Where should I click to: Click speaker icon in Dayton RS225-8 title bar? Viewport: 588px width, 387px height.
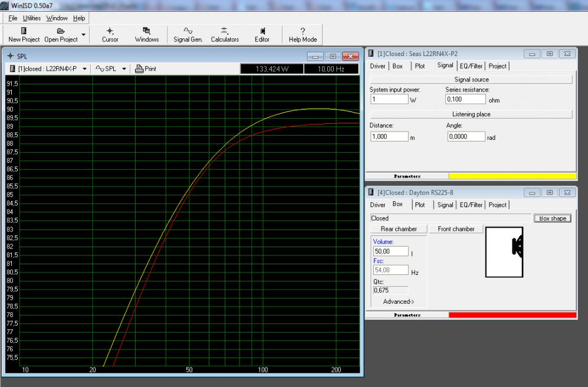(x=371, y=192)
